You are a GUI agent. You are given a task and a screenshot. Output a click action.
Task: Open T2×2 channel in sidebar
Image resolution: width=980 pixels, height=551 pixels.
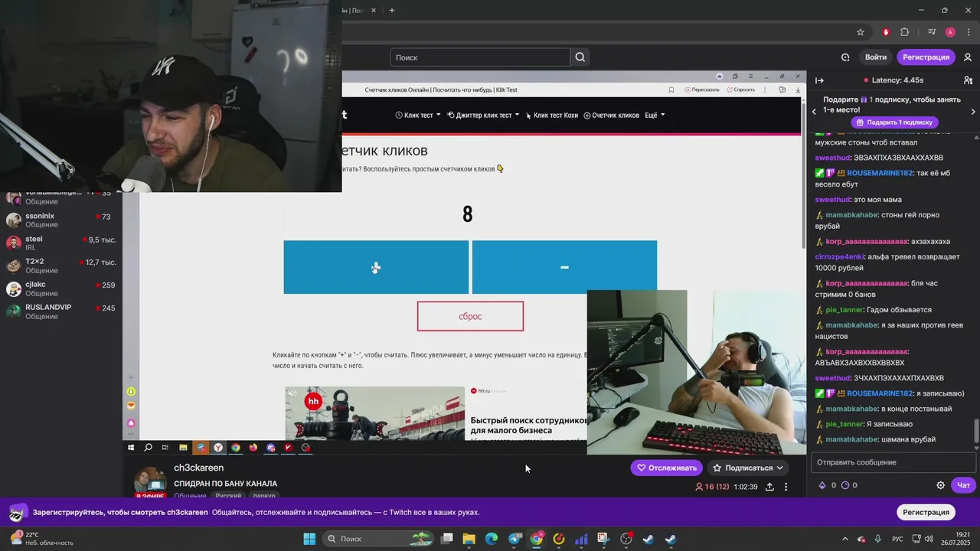[x=61, y=266]
